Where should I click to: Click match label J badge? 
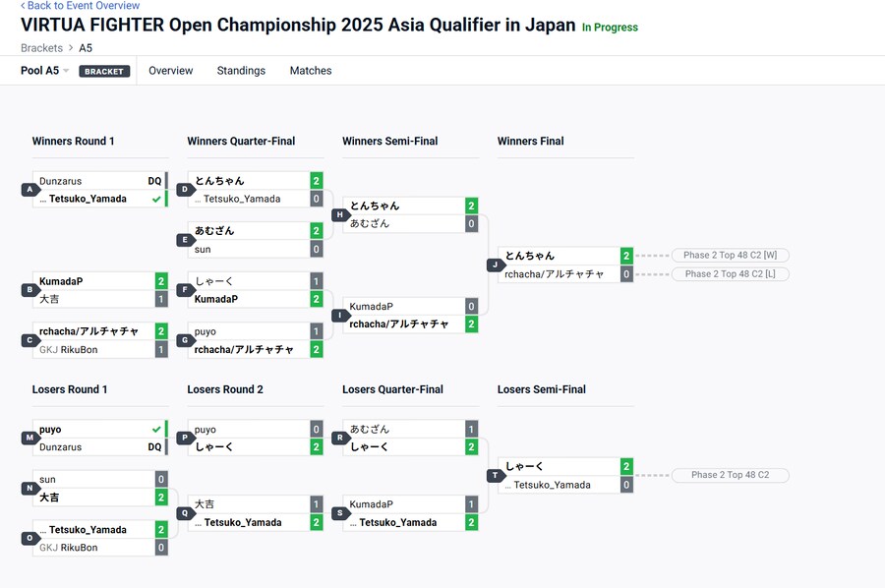tap(495, 265)
